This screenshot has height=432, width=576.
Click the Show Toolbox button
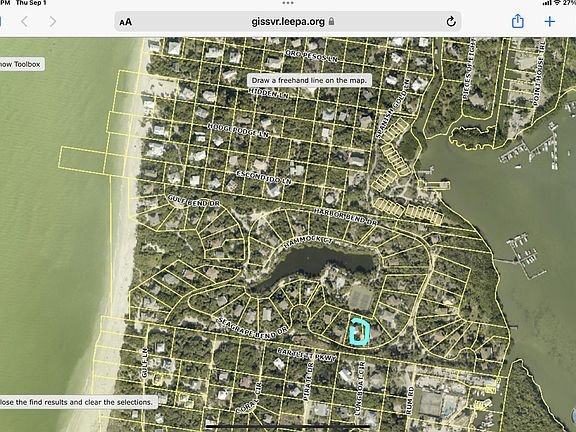[x=22, y=64]
